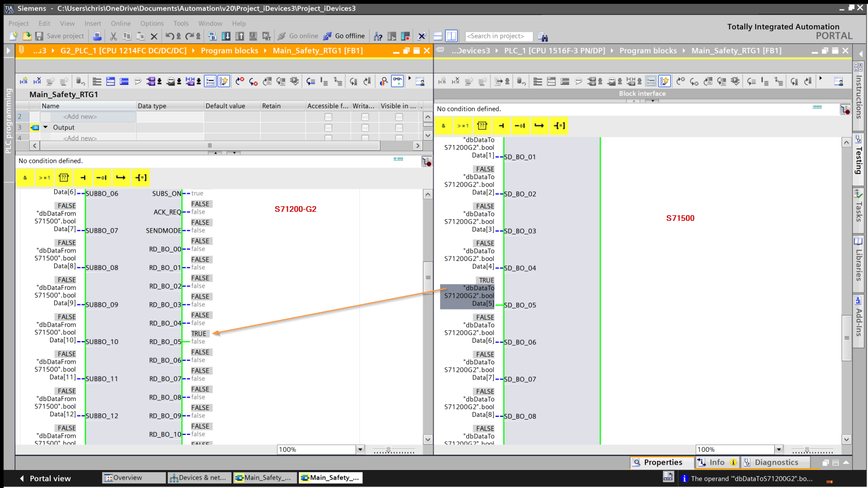Click the Add new cell in row 2

(x=88, y=117)
